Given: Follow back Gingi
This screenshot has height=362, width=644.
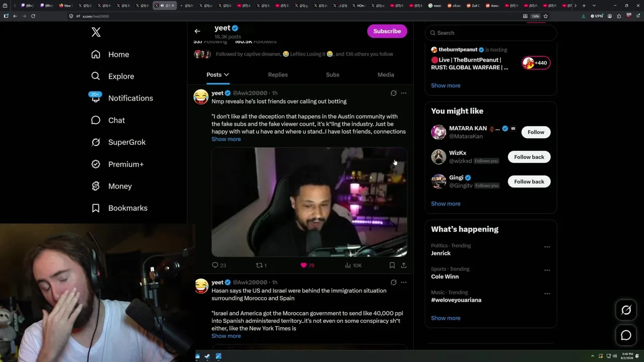Looking at the screenshot, I should tap(529, 182).
